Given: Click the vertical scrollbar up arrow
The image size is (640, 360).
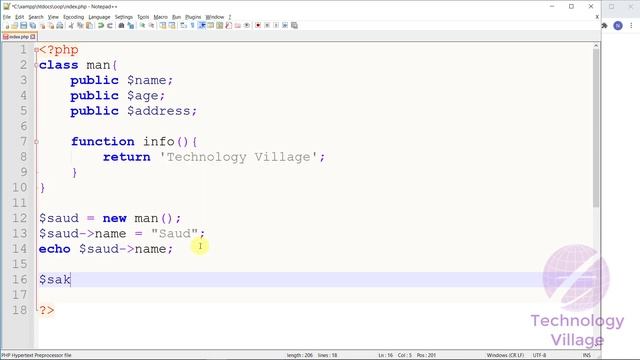Looking at the screenshot, I should (596, 46).
